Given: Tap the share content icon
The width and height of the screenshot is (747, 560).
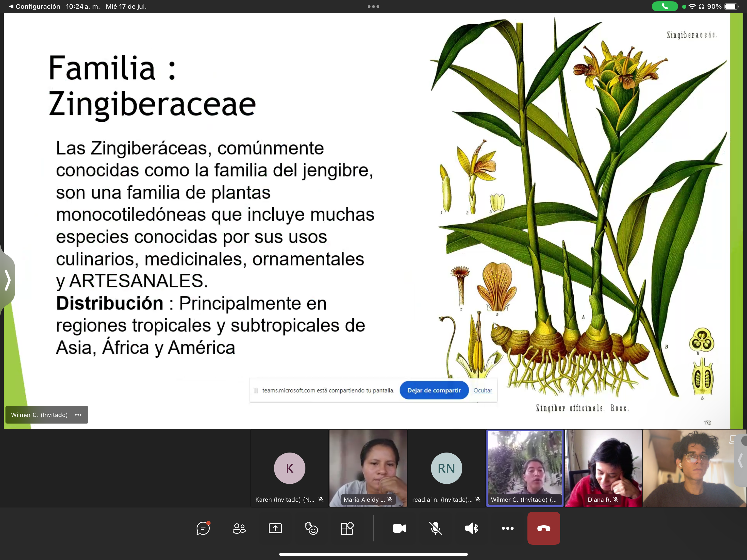Looking at the screenshot, I should point(275,528).
